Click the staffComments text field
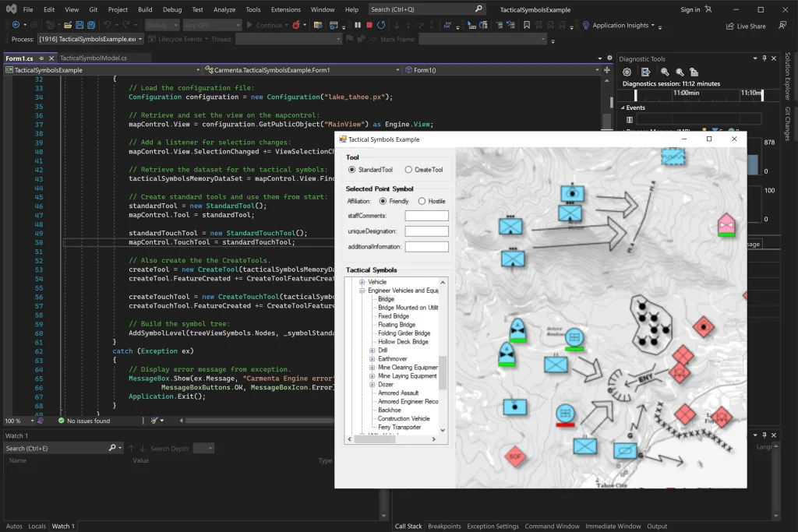This screenshot has width=798, height=532. [426, 216]
